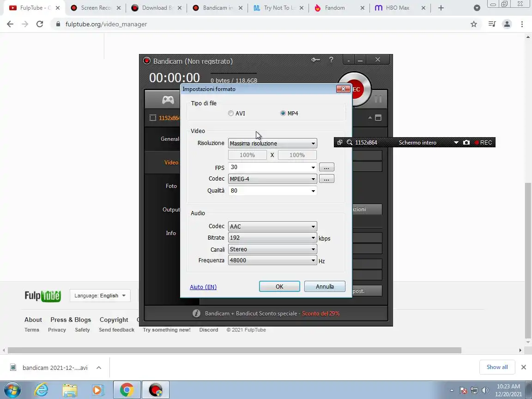The width and height of the screenshot is (532, 399).
Task: Open the Chrome profile icon
Action: [x=507, y=24]
